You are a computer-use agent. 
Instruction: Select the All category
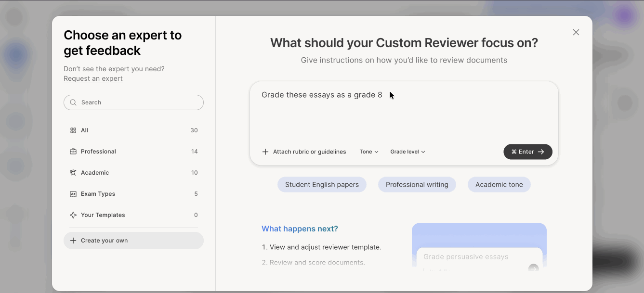133,130
